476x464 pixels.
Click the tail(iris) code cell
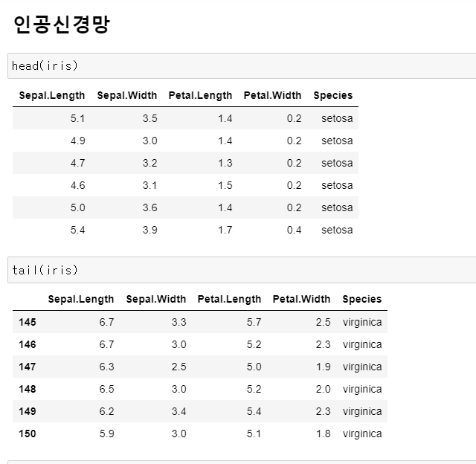(242, 270)
